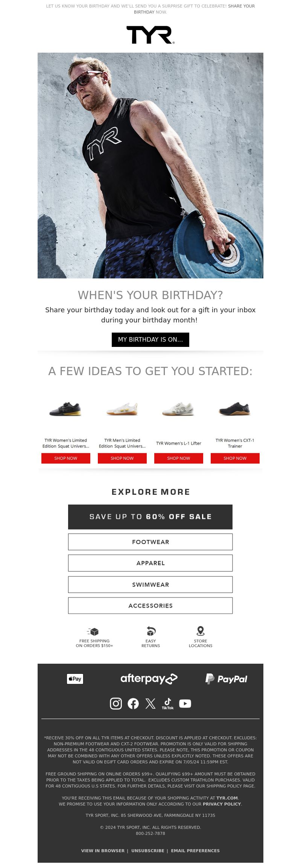
Task: Click the My Birthday Is On button
Action: click(x=150, y=339)
